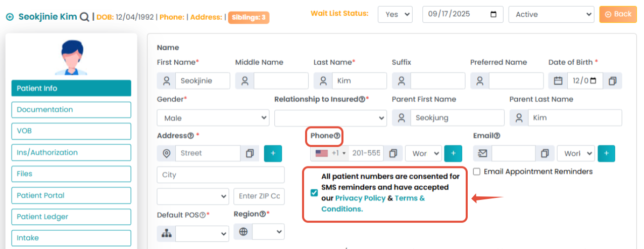Click the help icon next to Phone label

click(337, 136)
